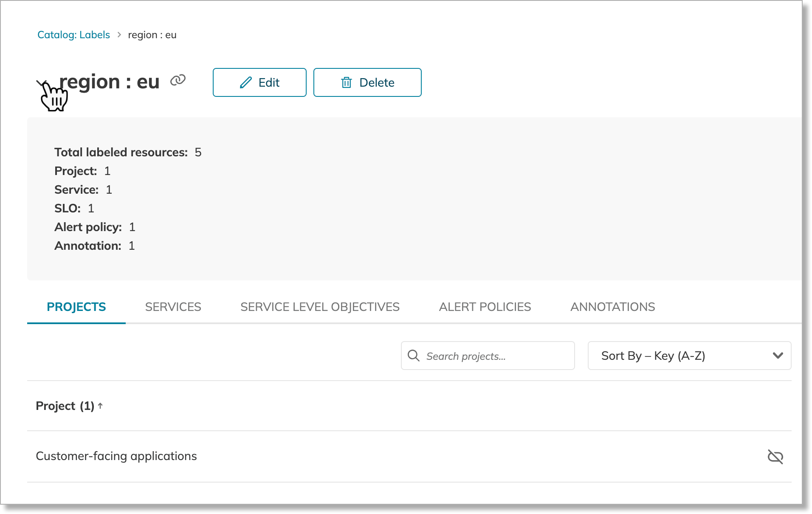
Task: Open the Customer-facing applications project row
Action: click(116, 456)
